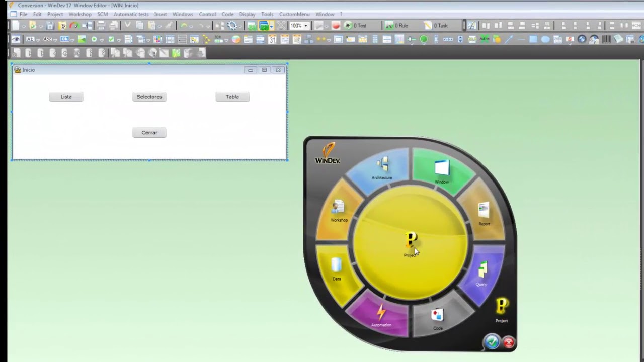The width and height of the screenshot is (644, 362).
Task: Select the Automation lightning segment
Action: [381, 316]
